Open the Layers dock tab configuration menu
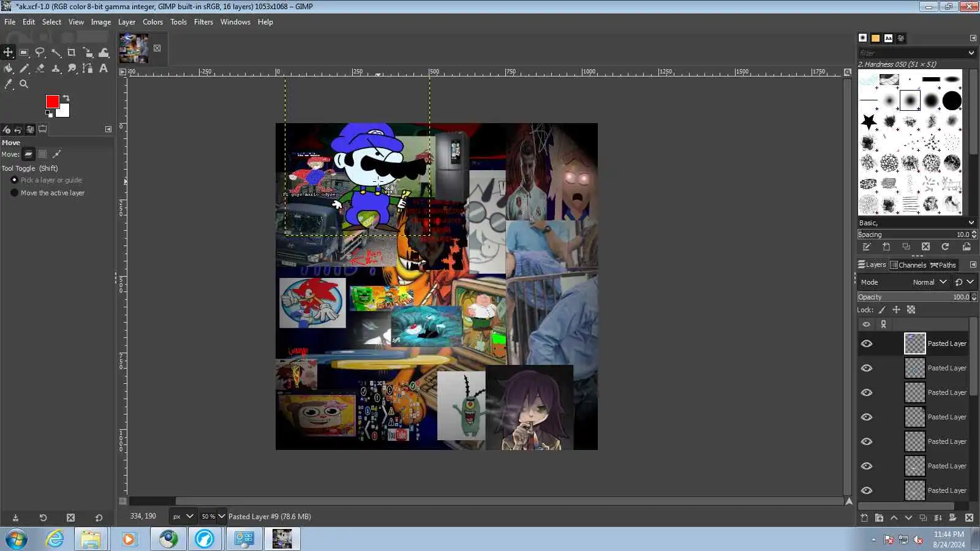The image size is (980, 551). 973,265
